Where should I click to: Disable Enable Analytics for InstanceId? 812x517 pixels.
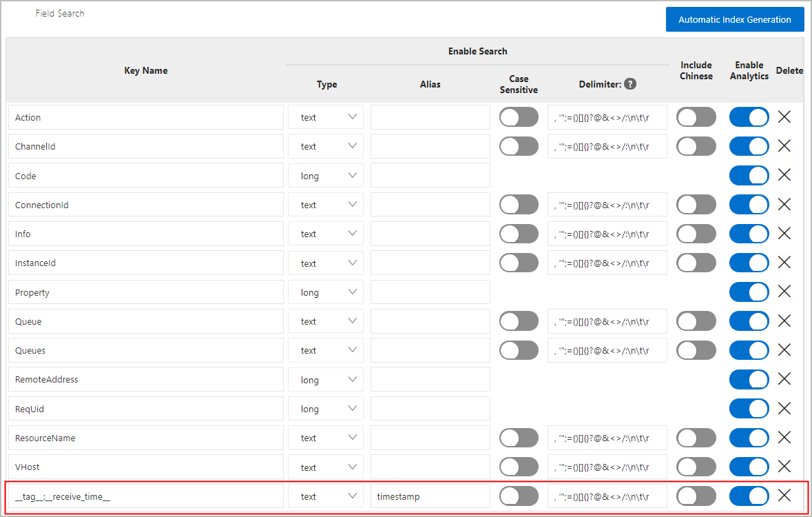(x=749, y=263)
